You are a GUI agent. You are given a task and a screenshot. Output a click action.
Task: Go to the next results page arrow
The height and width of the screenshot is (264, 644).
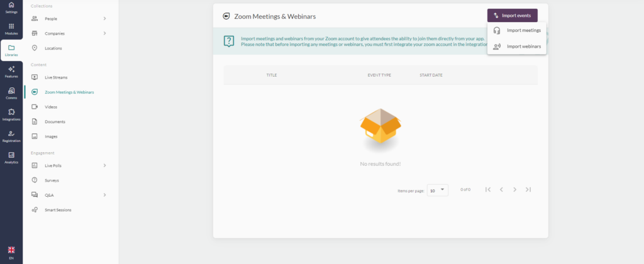(514, 189)
